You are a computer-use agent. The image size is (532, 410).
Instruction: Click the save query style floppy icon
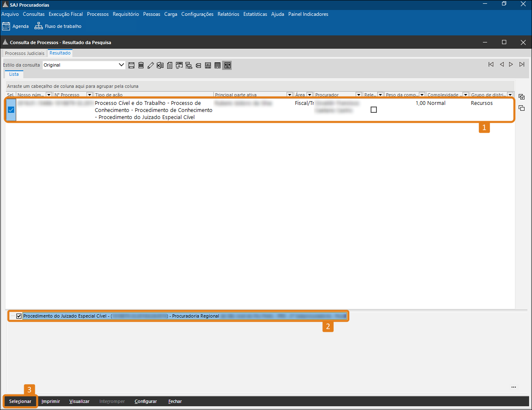point(131,65)
